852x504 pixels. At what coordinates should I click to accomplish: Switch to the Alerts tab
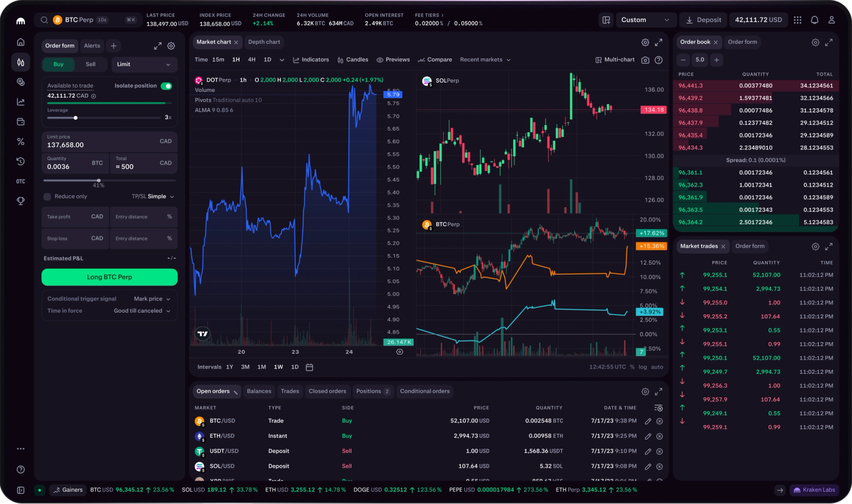92,46
